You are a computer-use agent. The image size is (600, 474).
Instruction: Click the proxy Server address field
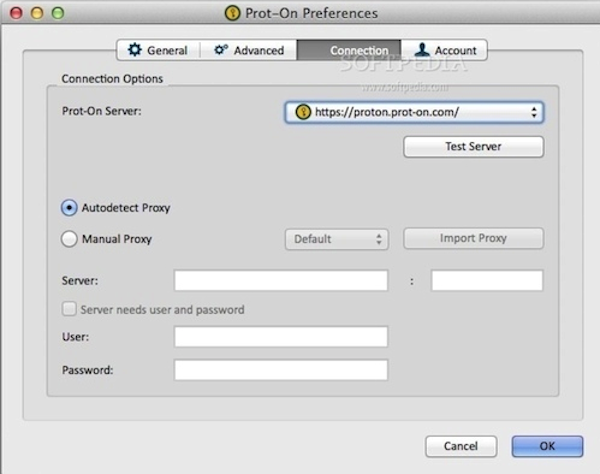click(x=281, y=280)
